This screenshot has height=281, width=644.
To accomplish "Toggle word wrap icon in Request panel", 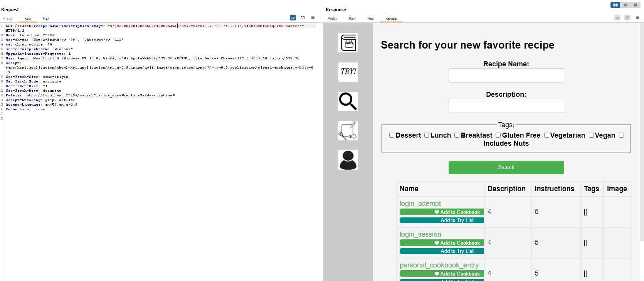I will point(293,17).
